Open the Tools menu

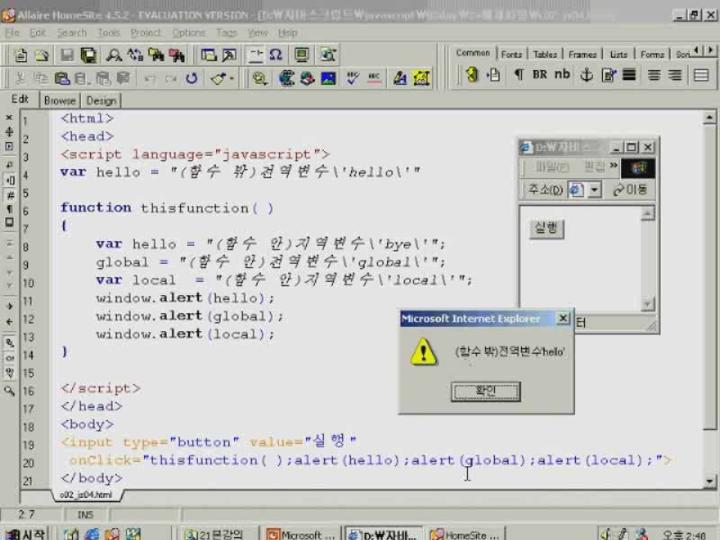pos(108,33)
